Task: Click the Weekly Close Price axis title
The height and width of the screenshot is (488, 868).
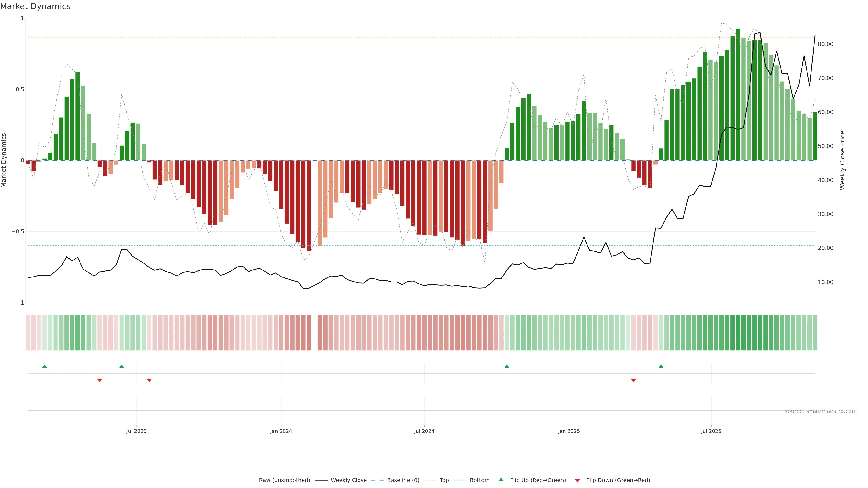Action: (842, 160)
